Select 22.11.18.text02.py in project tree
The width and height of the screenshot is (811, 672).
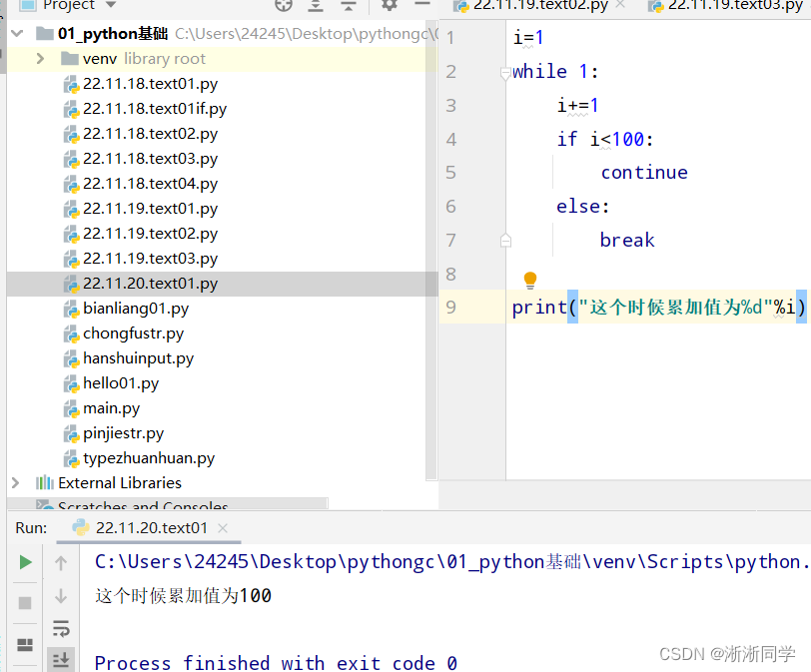coord(150,134)
